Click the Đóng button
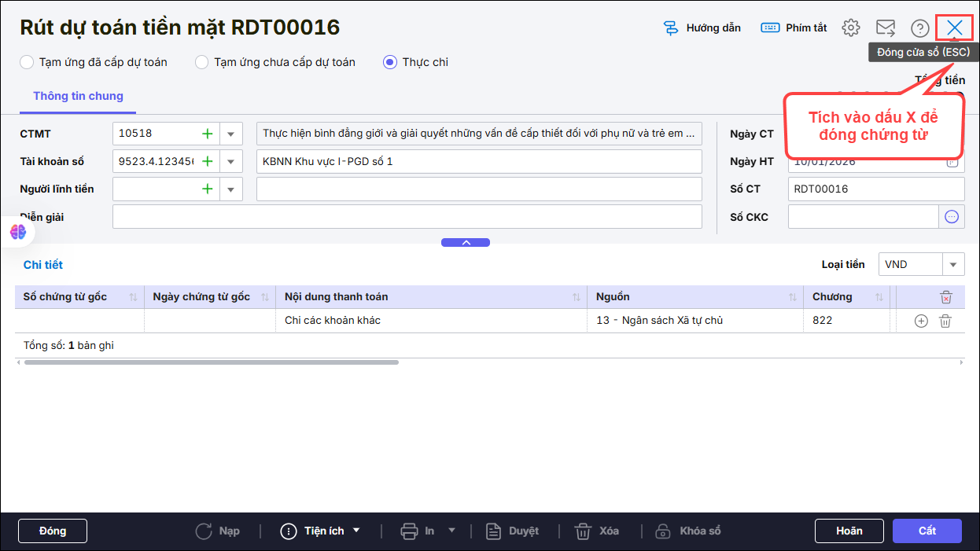Screen dimensions: 980x551 tap(53, 531)
